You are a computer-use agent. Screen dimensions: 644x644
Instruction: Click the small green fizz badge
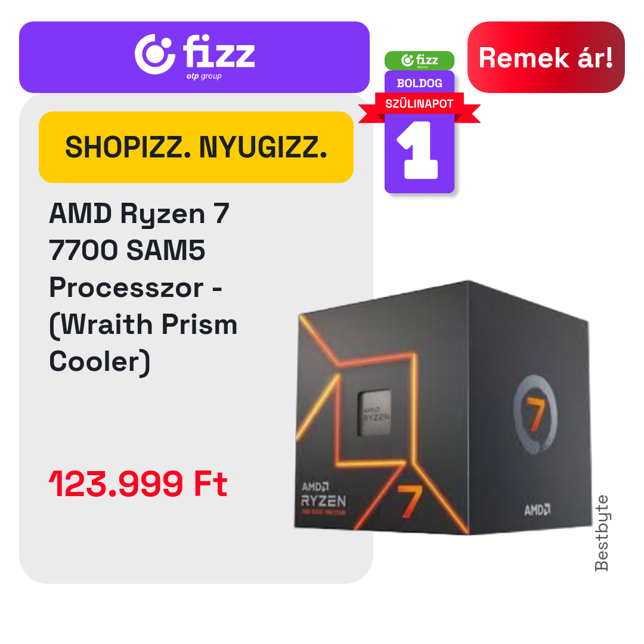[x=419, y=60]
